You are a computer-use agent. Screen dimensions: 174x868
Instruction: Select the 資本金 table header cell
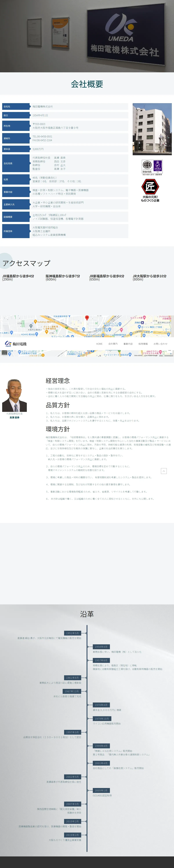click(16, 149)
